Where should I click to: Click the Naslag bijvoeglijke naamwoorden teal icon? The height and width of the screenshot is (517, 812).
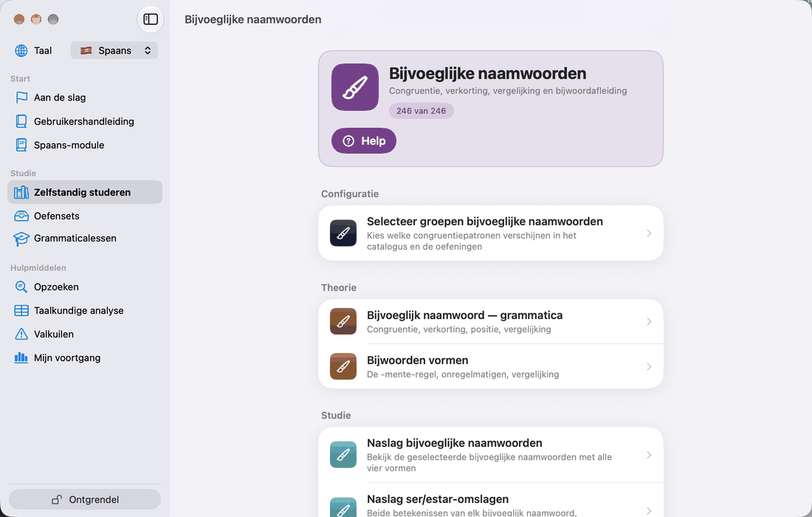pos(343,455)
